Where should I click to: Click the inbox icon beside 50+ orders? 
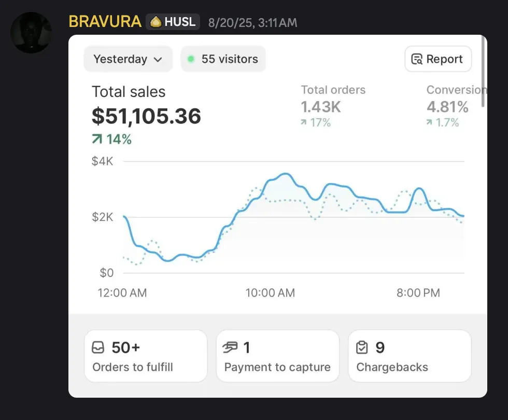tap(98, 347)
